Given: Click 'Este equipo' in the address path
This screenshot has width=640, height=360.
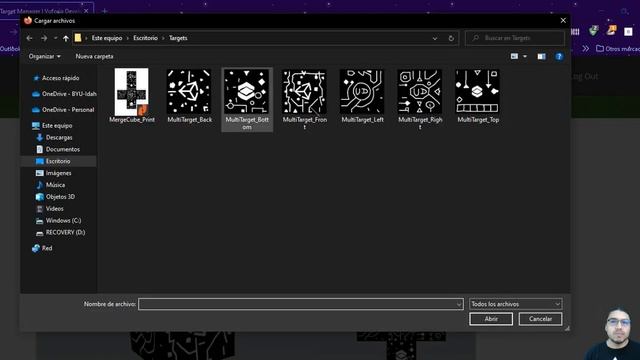Looking at the screenshot, I should pyautogui.click(x=107, y=38).
